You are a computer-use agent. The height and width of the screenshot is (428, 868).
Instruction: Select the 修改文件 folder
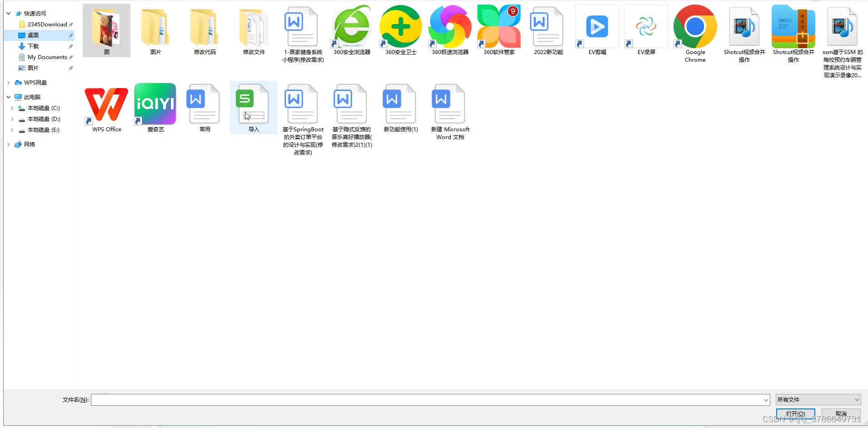pyautogui.click(x=254, y=30)
